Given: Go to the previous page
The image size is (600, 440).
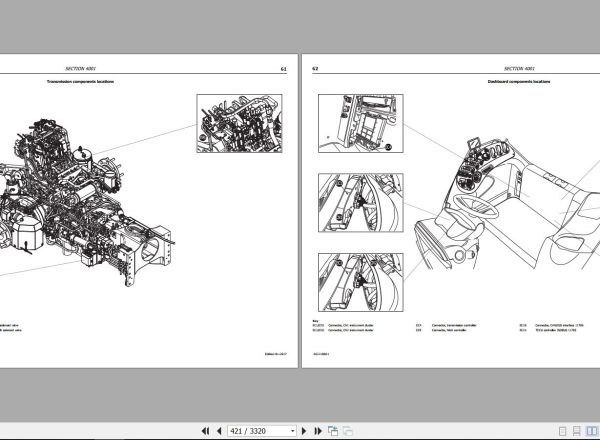Looking at the screenshot, I should pyautogui.click(x=219, y=431).
